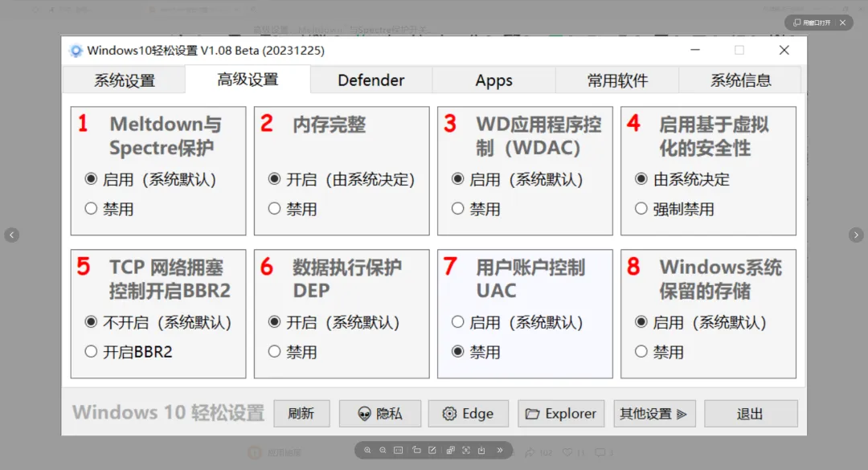Click the 刷新 refresh button

[x=301, y=414]
